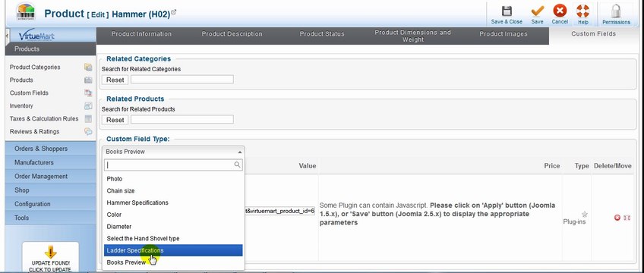Screen dimensions: 644x273
Task: Expand the Configuration menu section
Action: coord(51,204)
